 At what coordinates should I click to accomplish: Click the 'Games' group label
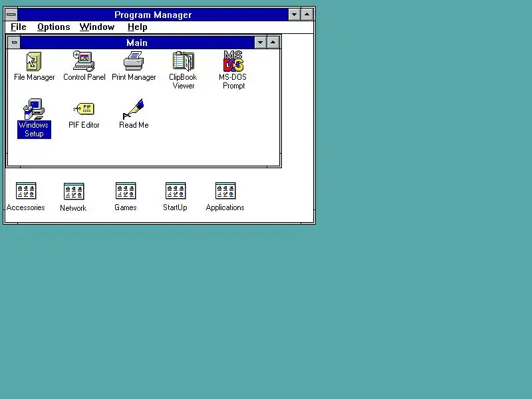(126, 207)
